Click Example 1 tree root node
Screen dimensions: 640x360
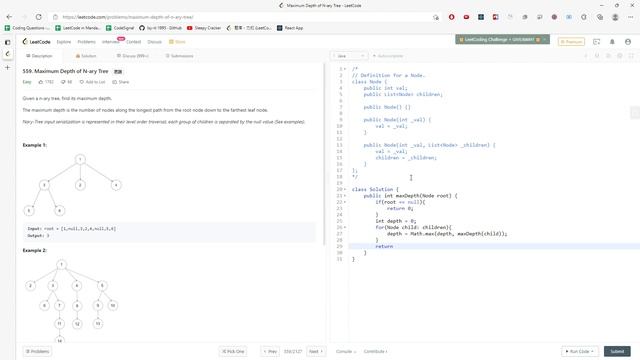click(80, 159)
